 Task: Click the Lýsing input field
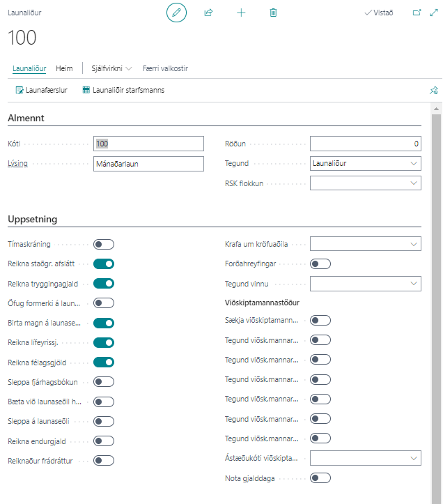pos(148,163)
